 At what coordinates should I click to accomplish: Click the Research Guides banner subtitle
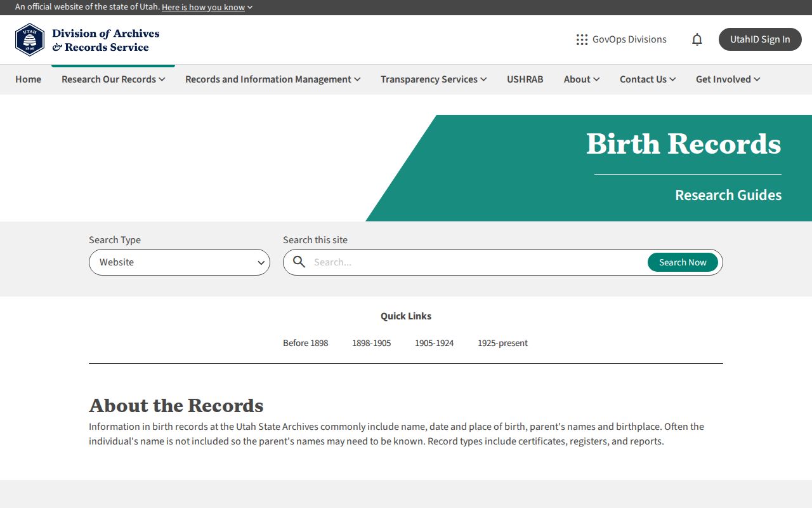click(x=728, y=195)
